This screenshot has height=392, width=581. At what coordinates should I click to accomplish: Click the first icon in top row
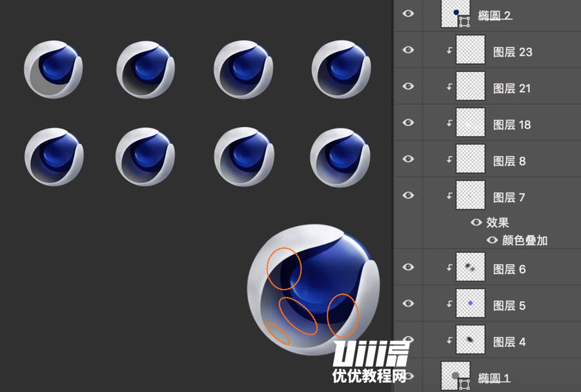tap(54, 70)
